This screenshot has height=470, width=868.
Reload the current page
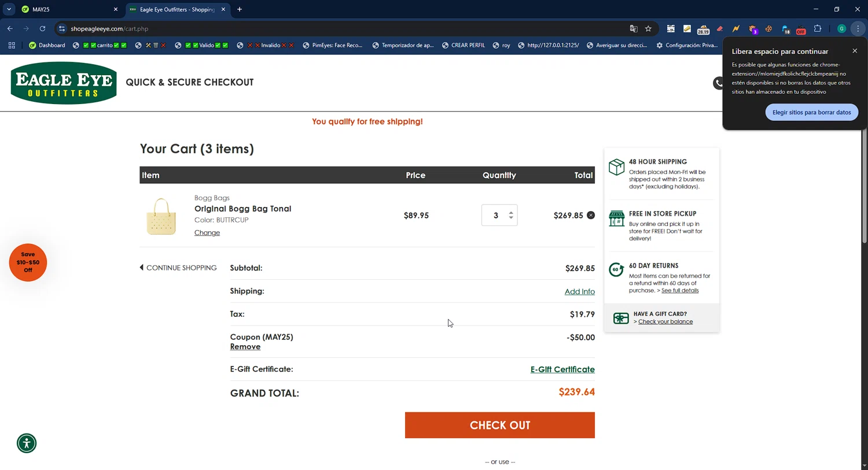[42, 28]
